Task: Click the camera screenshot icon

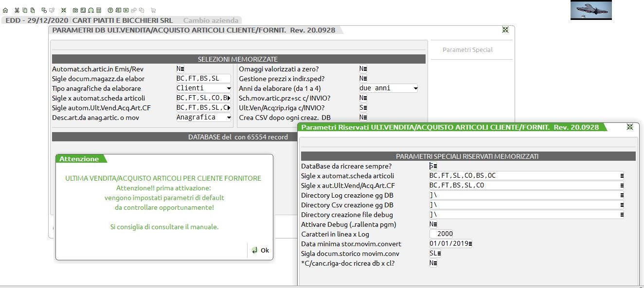Action: [x=75, y=10]
